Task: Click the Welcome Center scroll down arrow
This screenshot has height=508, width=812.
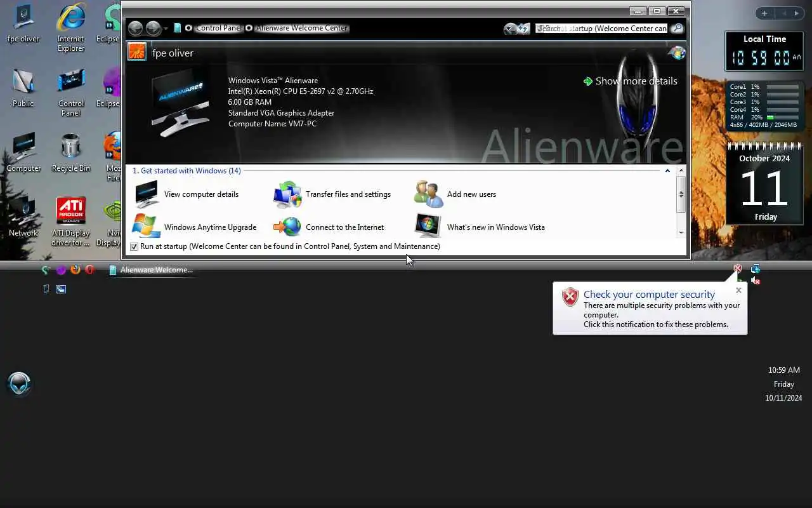Action: [681, 232]
